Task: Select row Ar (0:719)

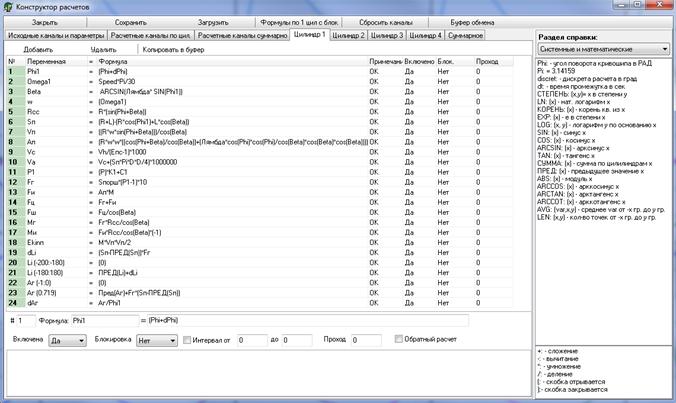Action: click(x=41, y=293)
